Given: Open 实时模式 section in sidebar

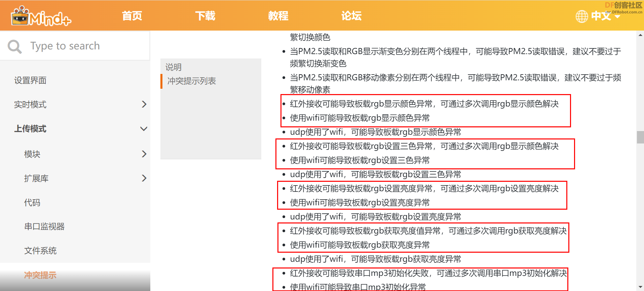Looking at the screenshot, I should pyautogui.click(x=30, y=105).
